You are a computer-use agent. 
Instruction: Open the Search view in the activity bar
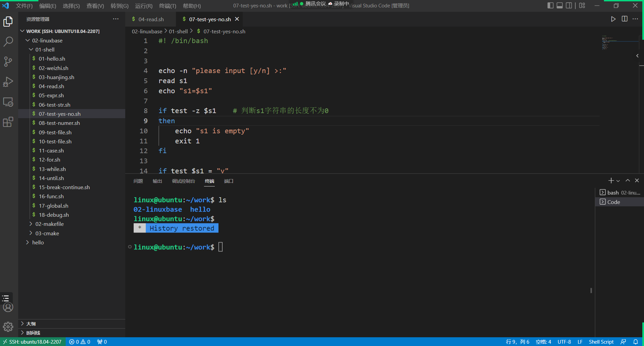point(8,41)
